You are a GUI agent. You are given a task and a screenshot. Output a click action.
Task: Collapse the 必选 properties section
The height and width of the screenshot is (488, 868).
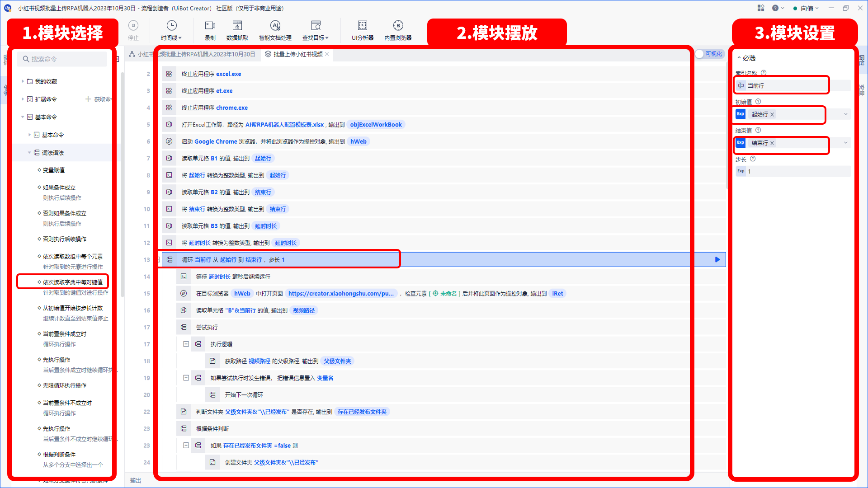[739, 58]
